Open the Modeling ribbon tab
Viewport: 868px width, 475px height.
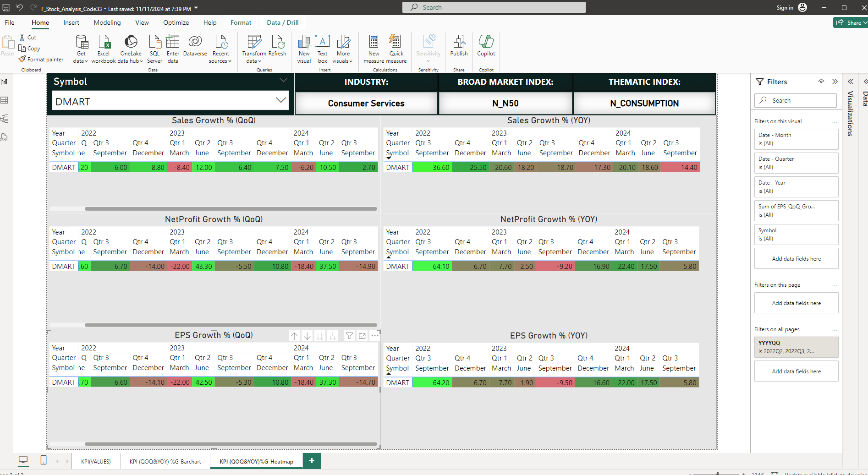107,22
